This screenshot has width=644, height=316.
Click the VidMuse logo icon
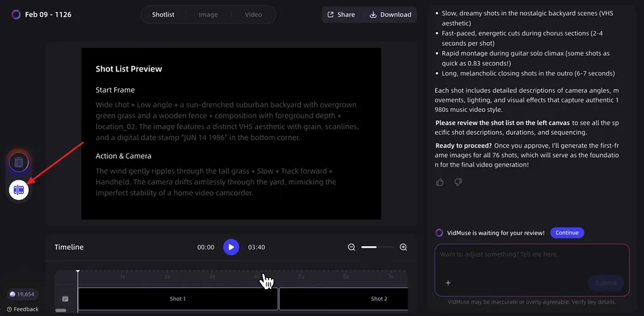point(16,15)
